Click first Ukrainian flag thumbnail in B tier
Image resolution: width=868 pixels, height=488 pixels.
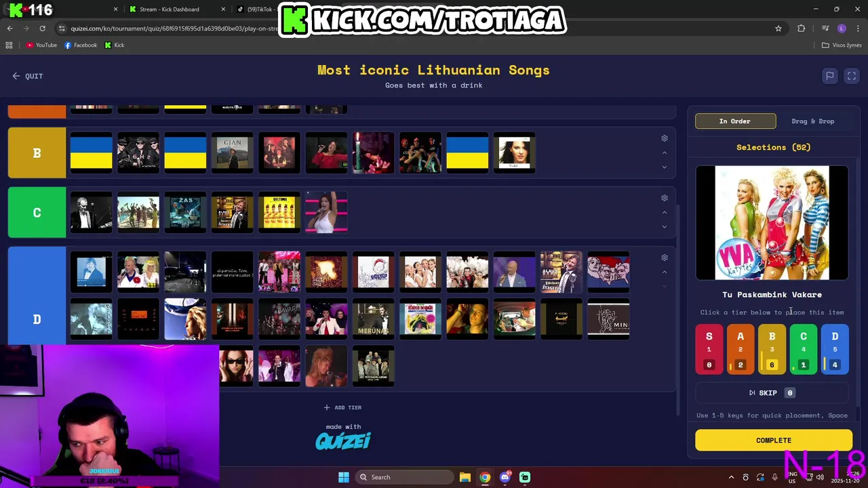(92, 153)
